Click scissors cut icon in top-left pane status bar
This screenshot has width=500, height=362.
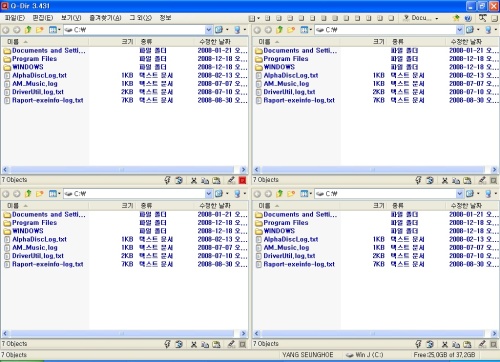click(194, 180)
